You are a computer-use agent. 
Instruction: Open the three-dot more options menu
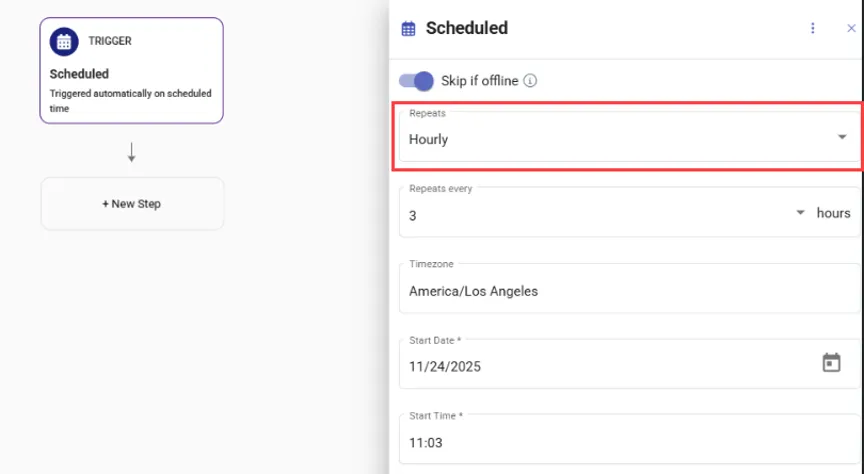pyautogui.click(x=813, y=28)
